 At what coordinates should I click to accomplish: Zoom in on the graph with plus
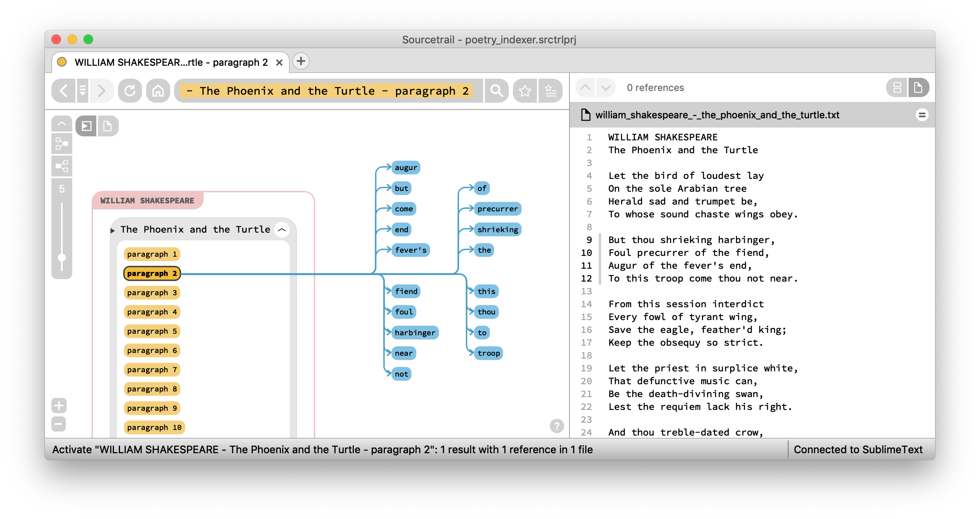59,405
